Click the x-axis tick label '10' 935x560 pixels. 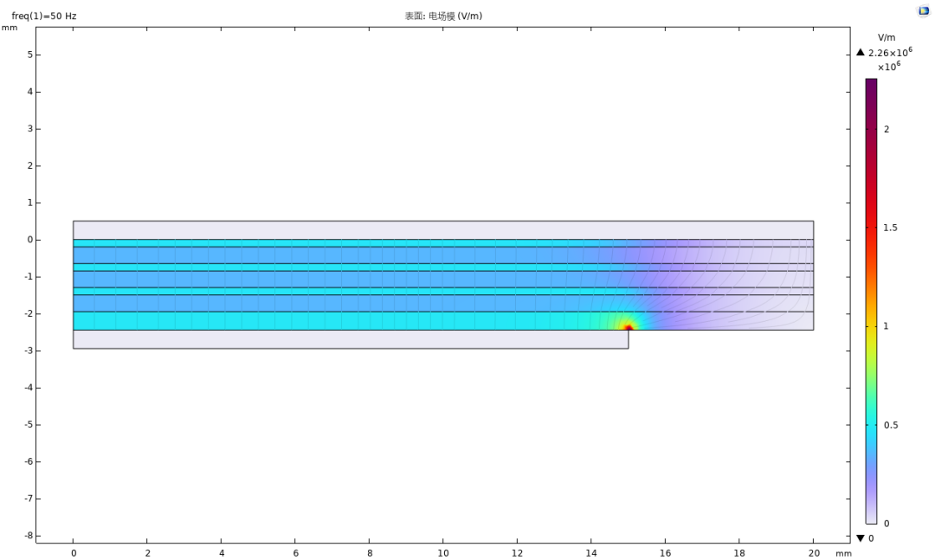pyautogui.click(x=443, y=553)
